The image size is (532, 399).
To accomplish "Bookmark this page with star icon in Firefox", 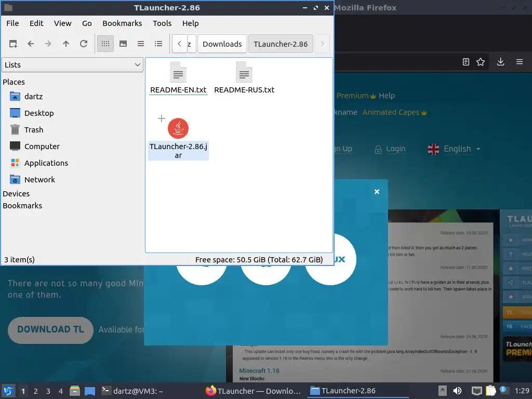I will point(481,62).
